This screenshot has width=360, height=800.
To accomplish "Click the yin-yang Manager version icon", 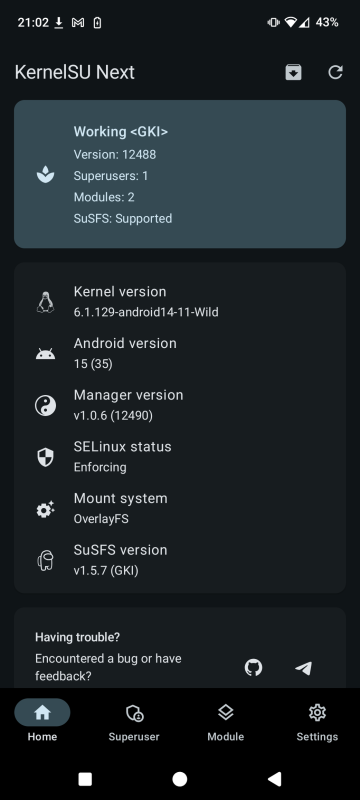I will [x=45, y=406].
